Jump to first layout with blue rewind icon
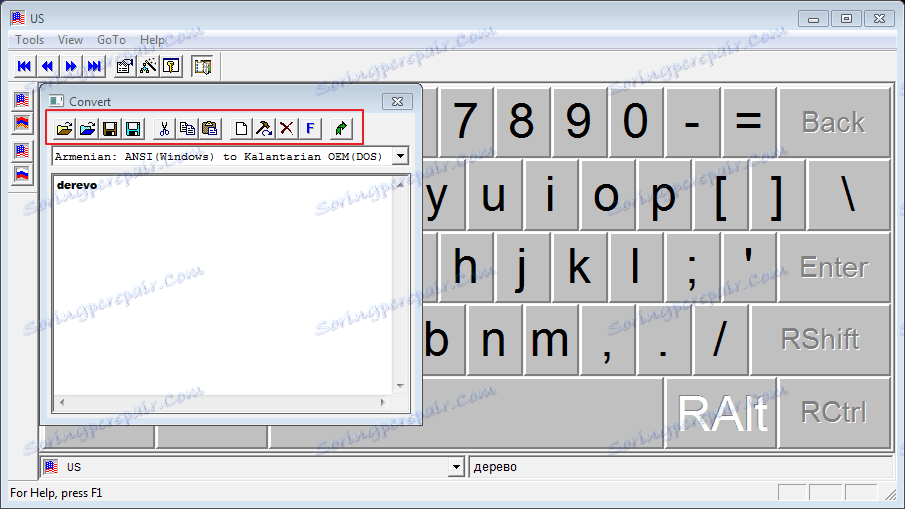This screenshot has width=905, height=509. point(24,66)
